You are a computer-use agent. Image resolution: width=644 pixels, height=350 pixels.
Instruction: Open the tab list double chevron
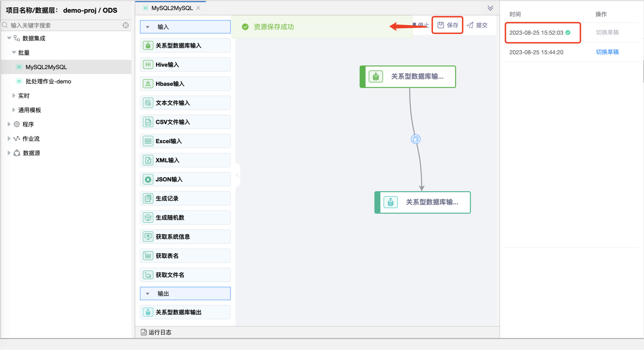(490, 8)
